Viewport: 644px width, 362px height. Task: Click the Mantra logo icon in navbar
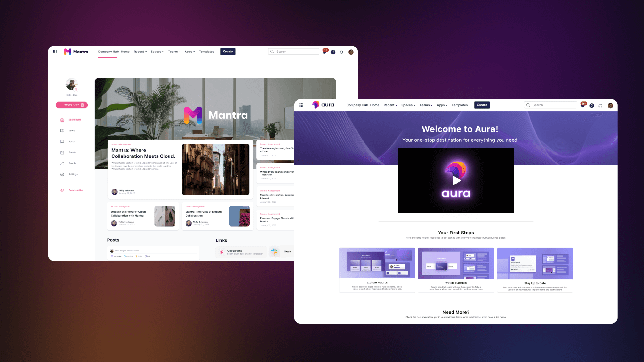click(68, 52)
